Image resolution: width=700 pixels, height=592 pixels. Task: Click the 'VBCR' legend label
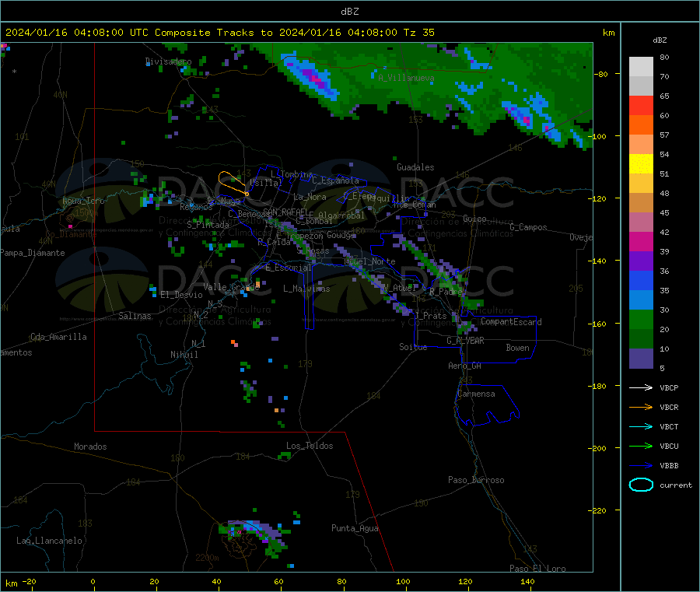tap(669, 407)
